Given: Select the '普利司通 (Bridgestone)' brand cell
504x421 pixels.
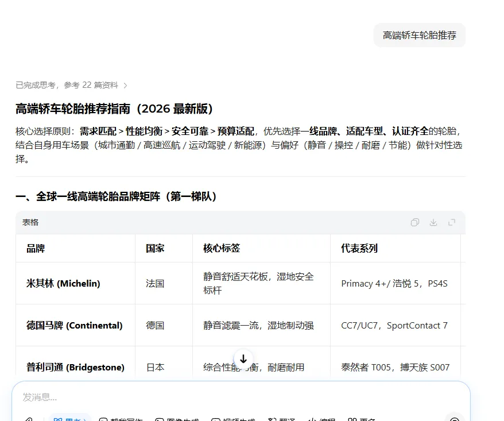Looking at the screenshot, I should click(75, 367).
